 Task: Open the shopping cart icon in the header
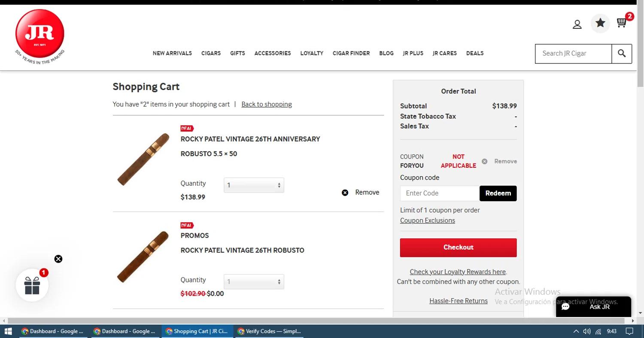[621, 23]
